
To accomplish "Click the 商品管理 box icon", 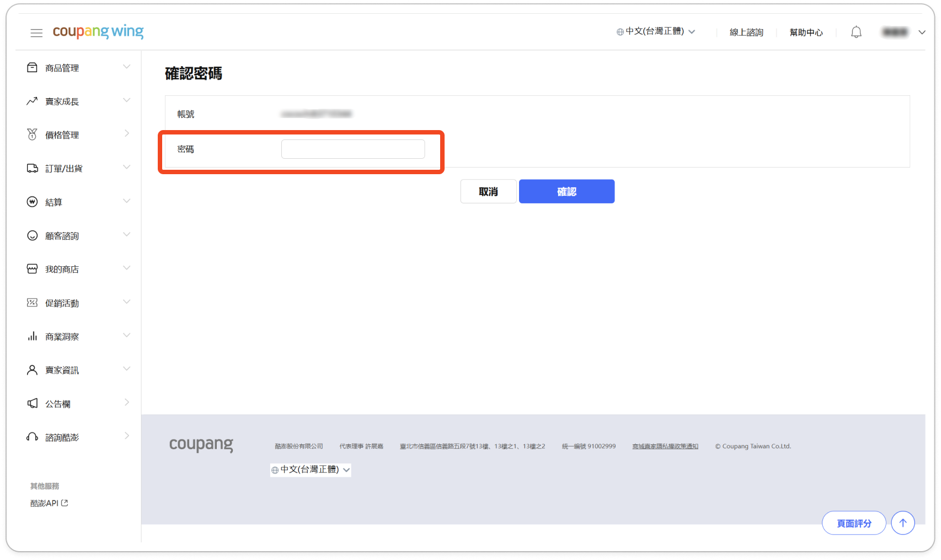I will tap(32, 68).
